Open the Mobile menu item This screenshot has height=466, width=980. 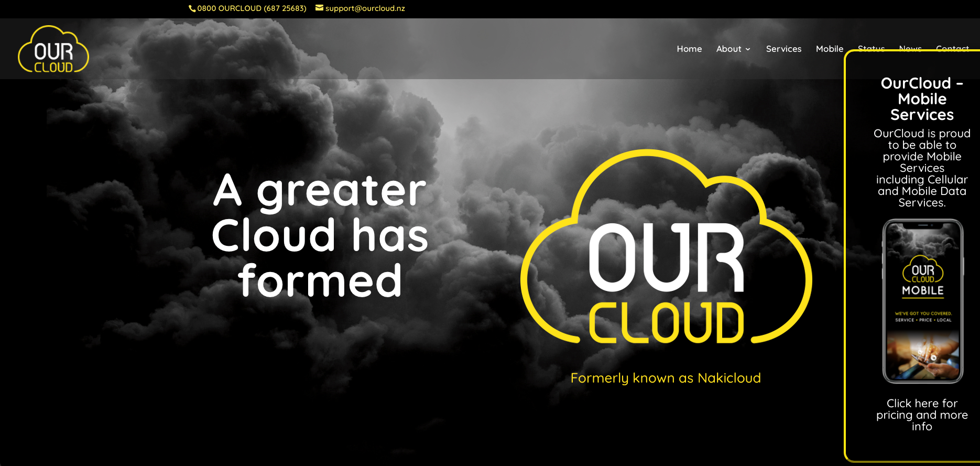(830, 49)
